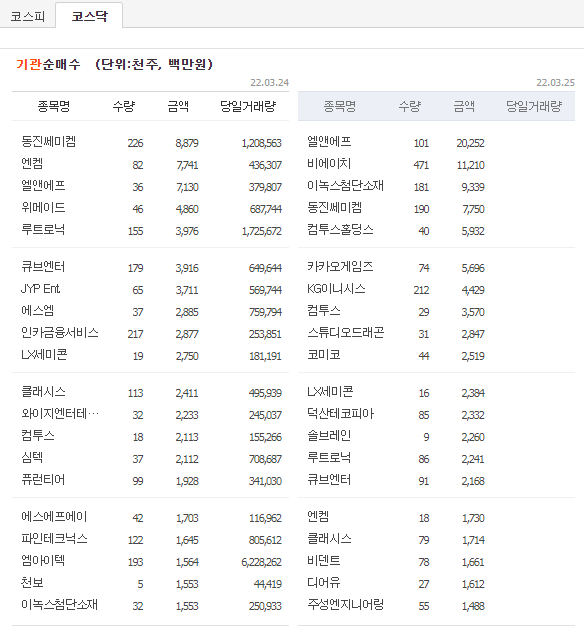Open 인카금융서비스 stock link

point(60,333)
